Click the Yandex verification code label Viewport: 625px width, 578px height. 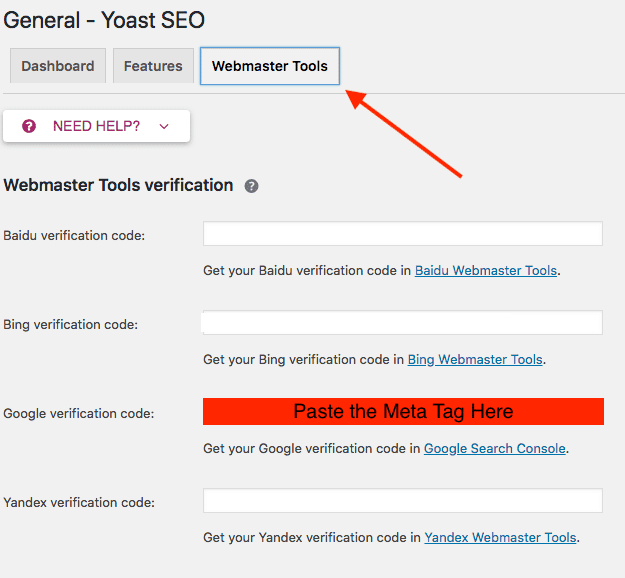tap(79, 502)
